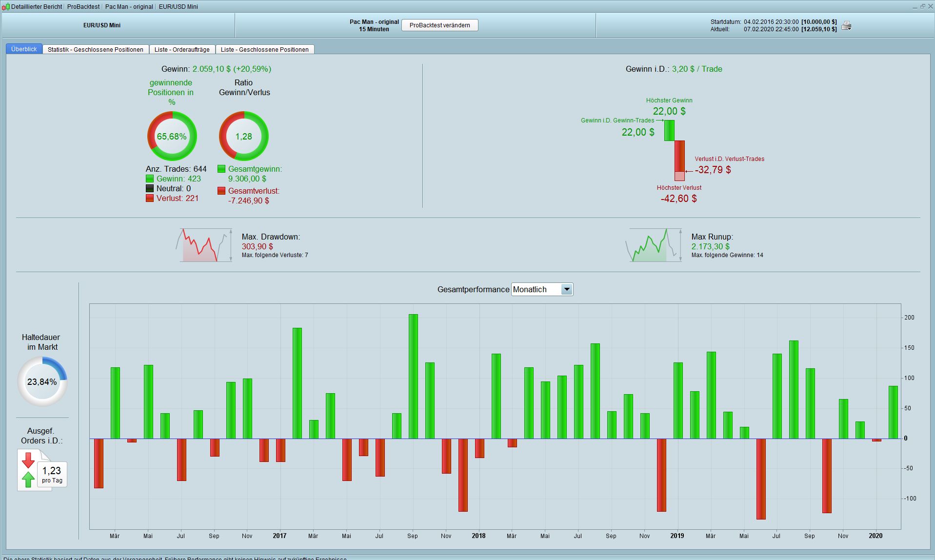The height and width of the screenshot is (560, 935).
Task: Click 'Max. folgende Gewinne: 14' text
Action: (x=727, y=255)
